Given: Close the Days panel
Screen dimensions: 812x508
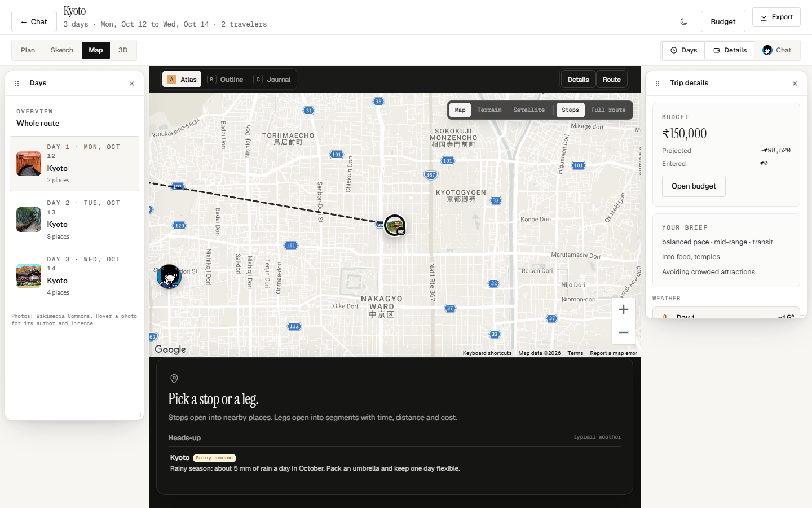Looking at the screenshot, I should (132, 84).
